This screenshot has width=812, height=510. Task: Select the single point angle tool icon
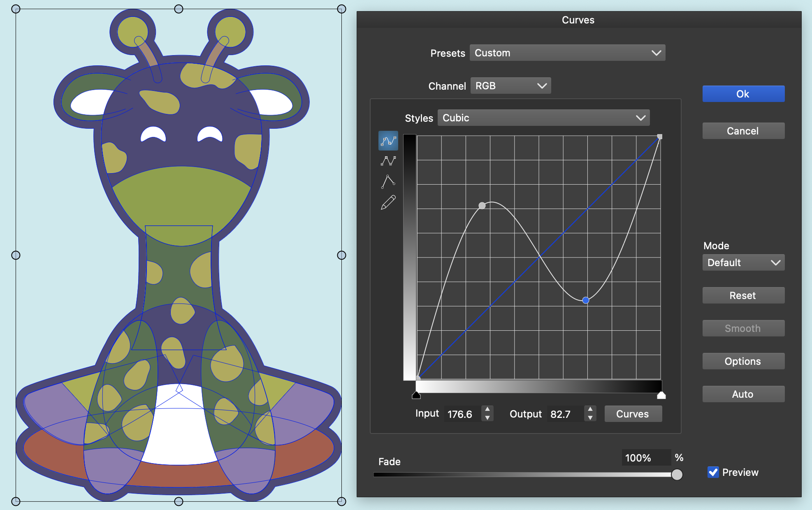point(388,181)
